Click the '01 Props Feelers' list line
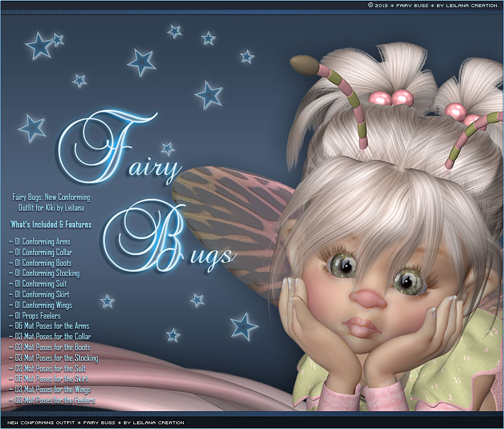Viewport: 504px width, 429px height. pos(35,316)
